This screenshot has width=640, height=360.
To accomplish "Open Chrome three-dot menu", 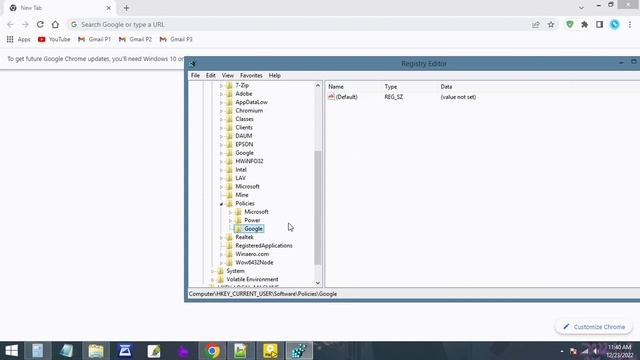I will pos(630,24).
